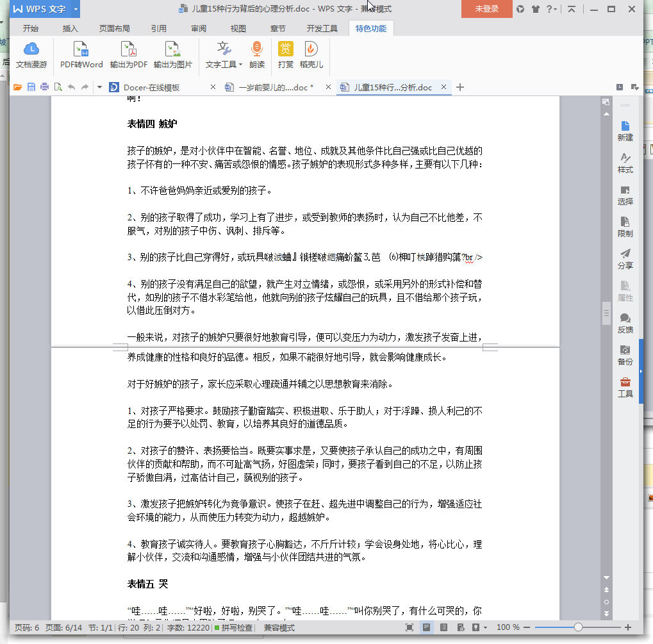Image resolution: width=653 pixels, height=644 pixels.
Task: Click the 未登录 login button
Action: [487, 9]
